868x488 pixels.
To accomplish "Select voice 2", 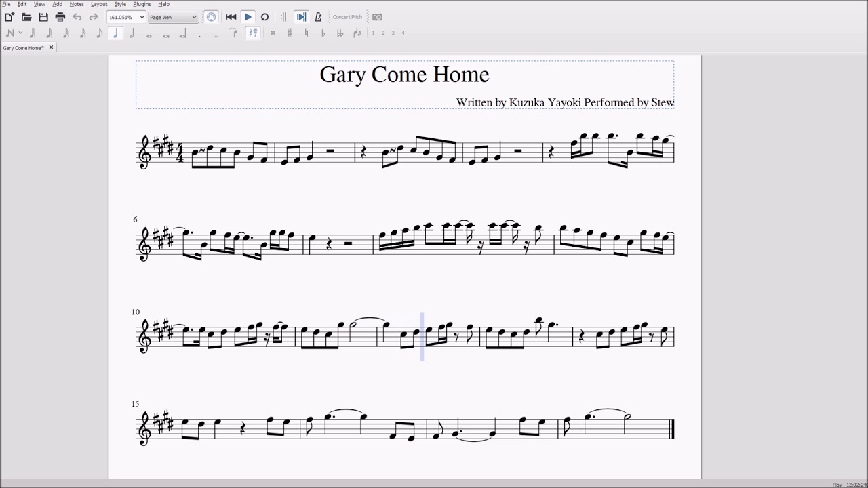I will tap(383, 33).
